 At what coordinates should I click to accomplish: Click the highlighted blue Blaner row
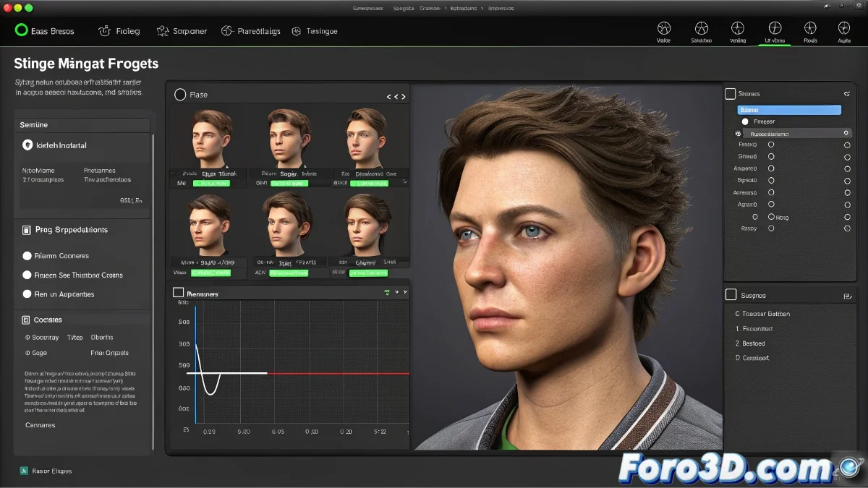click(789, 110)
